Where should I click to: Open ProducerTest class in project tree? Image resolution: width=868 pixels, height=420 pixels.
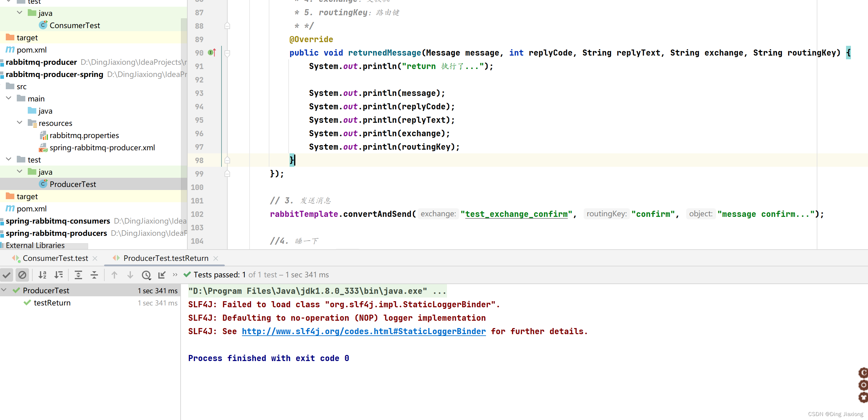pos(73,184)
